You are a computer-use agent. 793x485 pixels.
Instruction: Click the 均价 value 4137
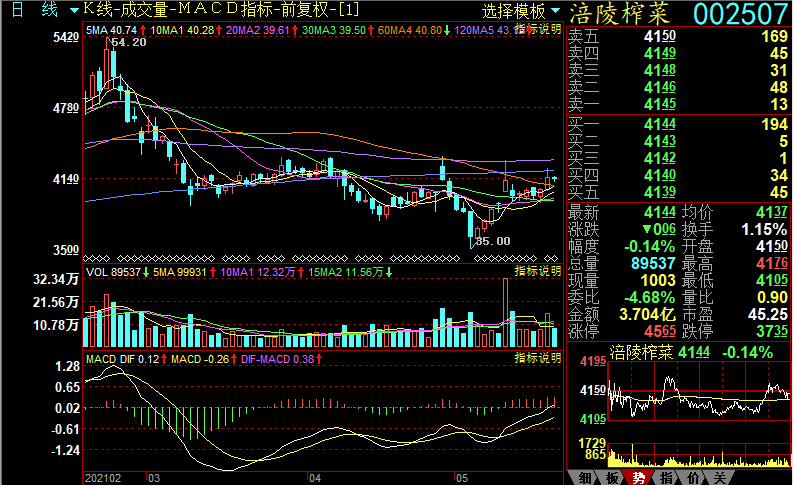[772, 212]
